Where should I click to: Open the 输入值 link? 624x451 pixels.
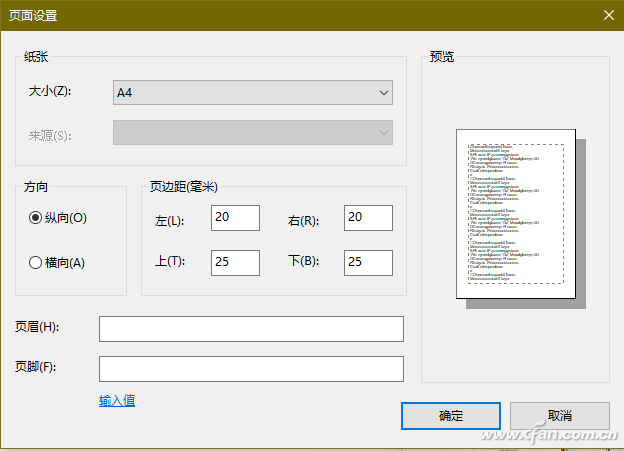point(117,400)
